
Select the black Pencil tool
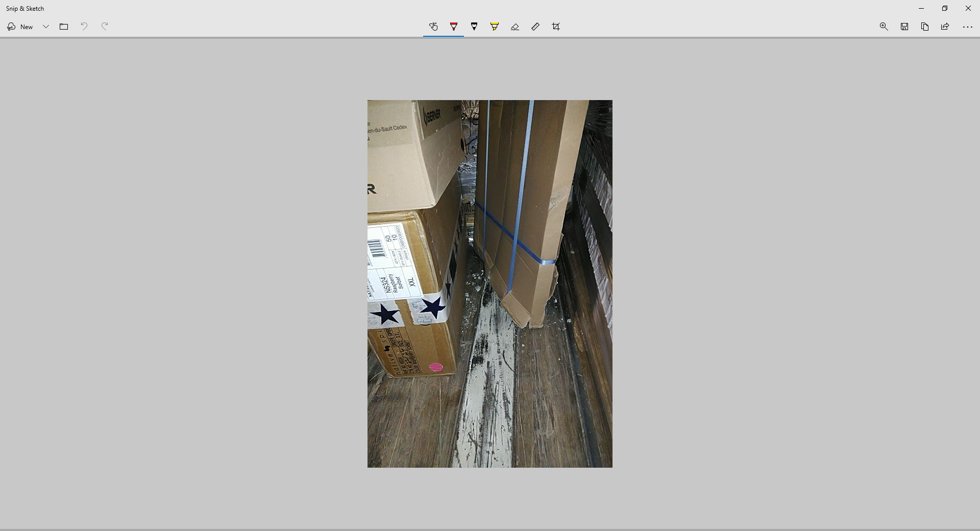pyautogui.click(x=474, y=27)
